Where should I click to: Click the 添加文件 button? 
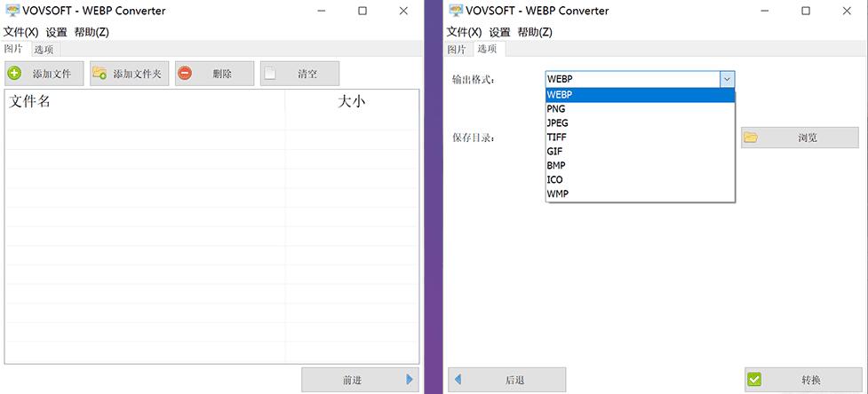coord(44,74)
